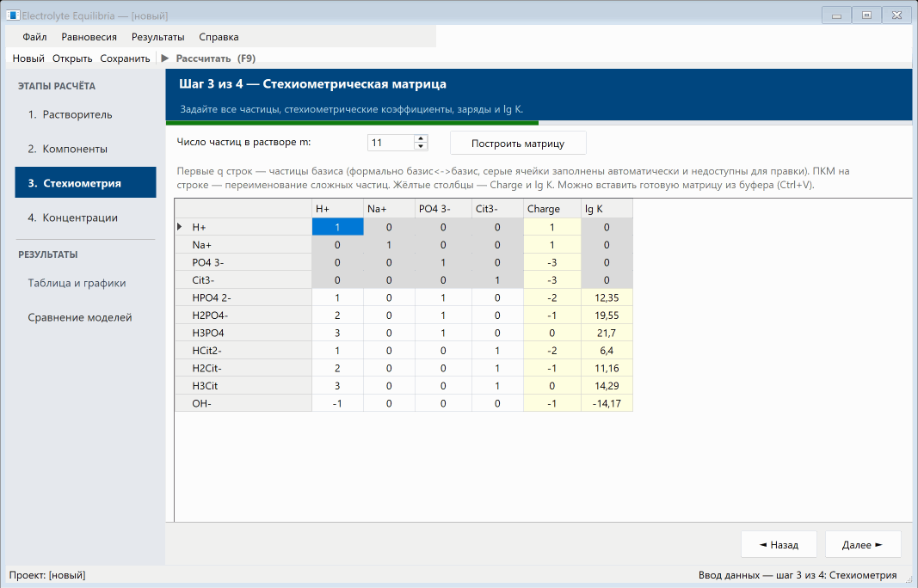Go to next step with Далее button
The height and width of the screenshot is (588, 918).
(862, 545)
